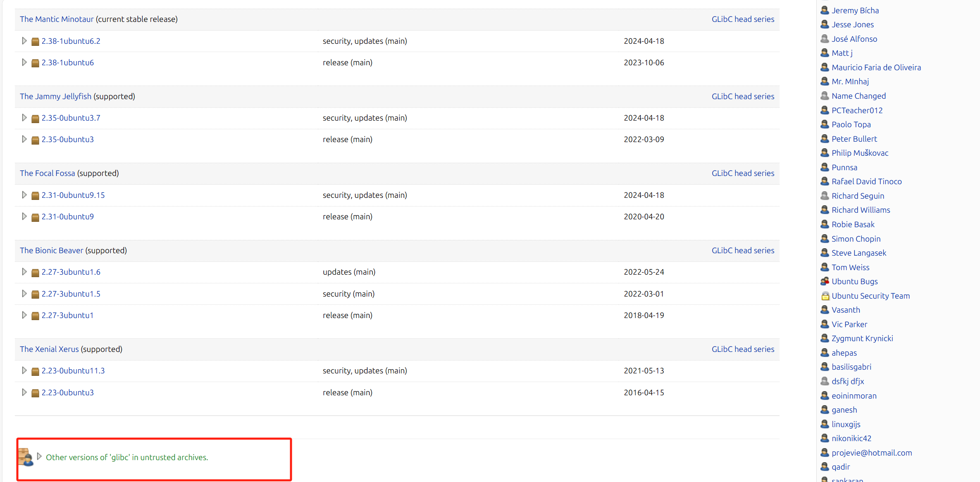Expand the 2.38-1ubuntu6 release row

click(x=24, y=62)
